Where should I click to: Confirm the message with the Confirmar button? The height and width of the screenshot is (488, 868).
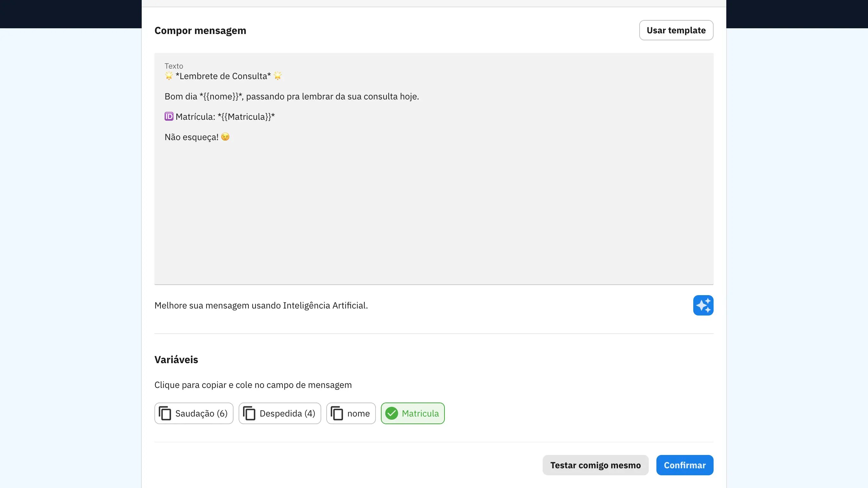(685, 465)
